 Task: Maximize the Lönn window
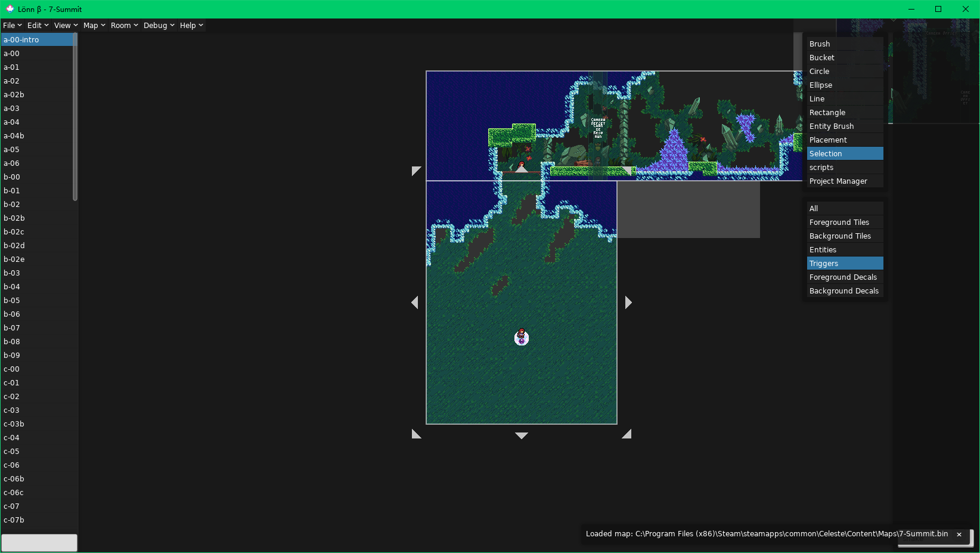coord(938,9)
